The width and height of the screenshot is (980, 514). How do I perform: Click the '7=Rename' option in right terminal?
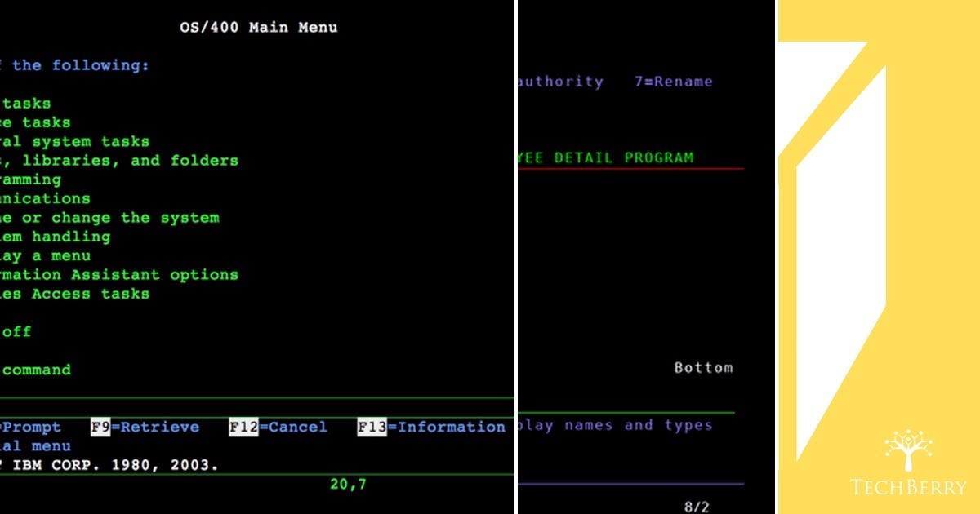pyautogui.click(x=674, y=82)
